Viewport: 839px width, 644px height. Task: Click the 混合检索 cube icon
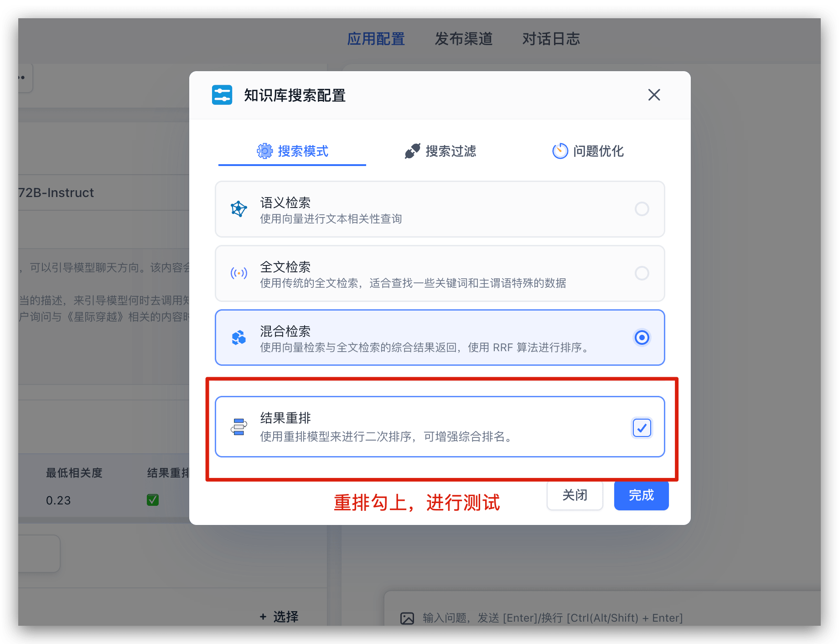click(238, 338)
